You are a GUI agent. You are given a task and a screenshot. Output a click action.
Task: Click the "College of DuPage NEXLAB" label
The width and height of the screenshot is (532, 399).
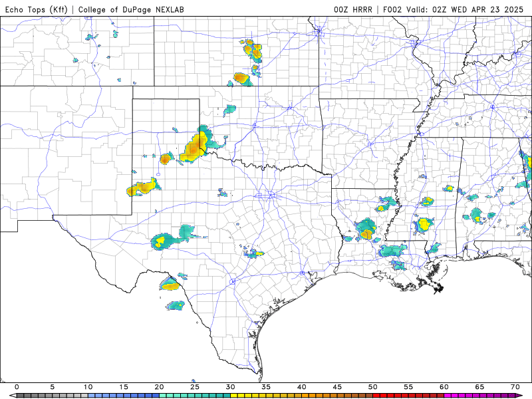[131, 9]
